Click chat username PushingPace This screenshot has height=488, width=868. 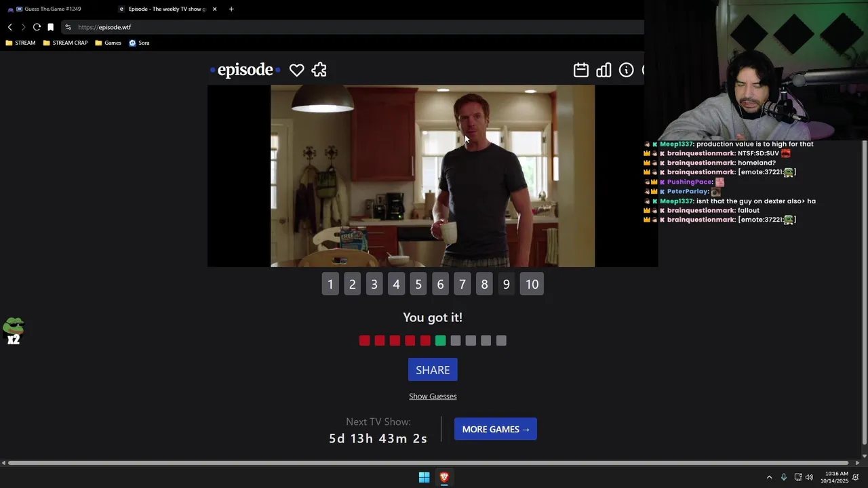click(690, 182)
